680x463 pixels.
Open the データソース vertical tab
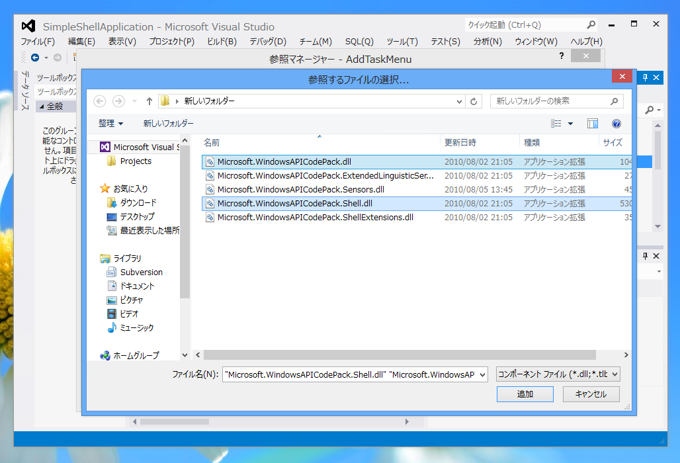click(x=25, y=91)
